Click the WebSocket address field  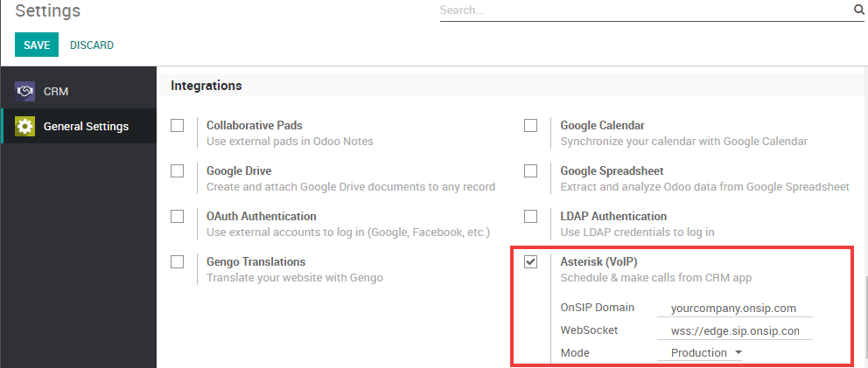point(735,330)
